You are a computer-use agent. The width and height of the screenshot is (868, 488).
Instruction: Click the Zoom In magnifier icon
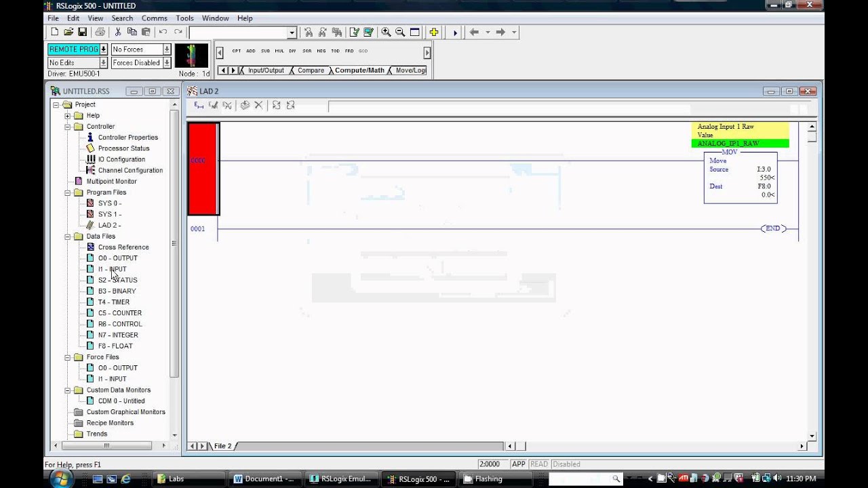[x=386, y=32]
